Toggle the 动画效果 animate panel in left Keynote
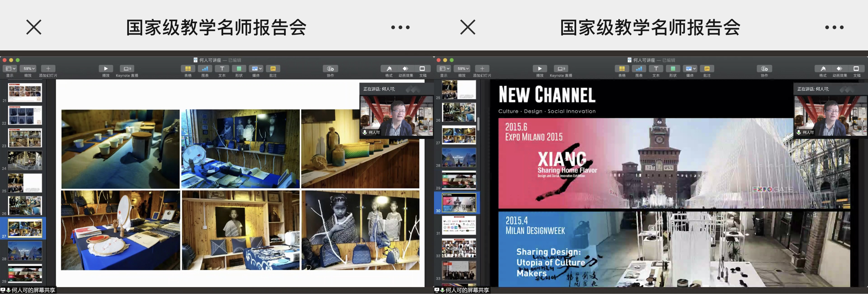The width and height of the screenshot is (868, 294). point(406,69)
